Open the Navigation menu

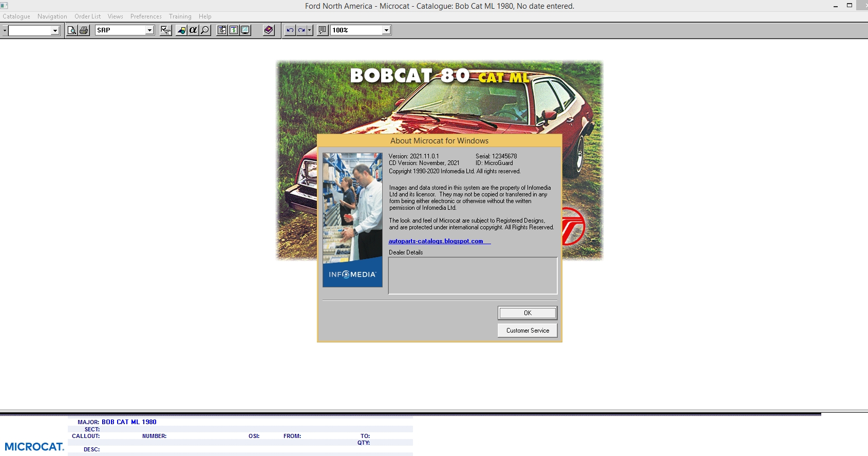point(52,16)
